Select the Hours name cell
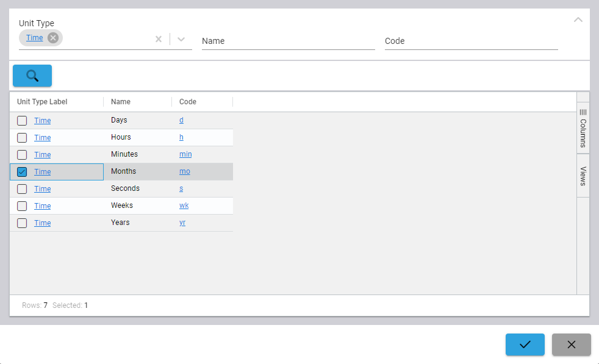 coord(137,138)
